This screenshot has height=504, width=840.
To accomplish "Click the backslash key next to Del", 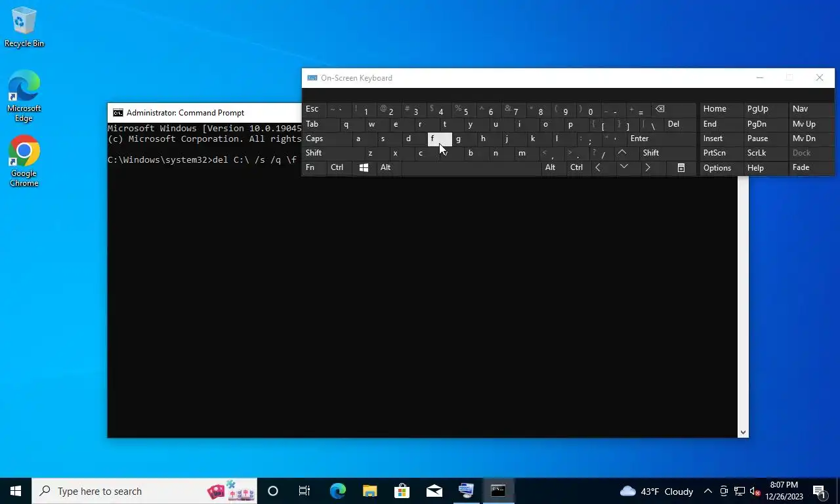I will coord(650,124).
